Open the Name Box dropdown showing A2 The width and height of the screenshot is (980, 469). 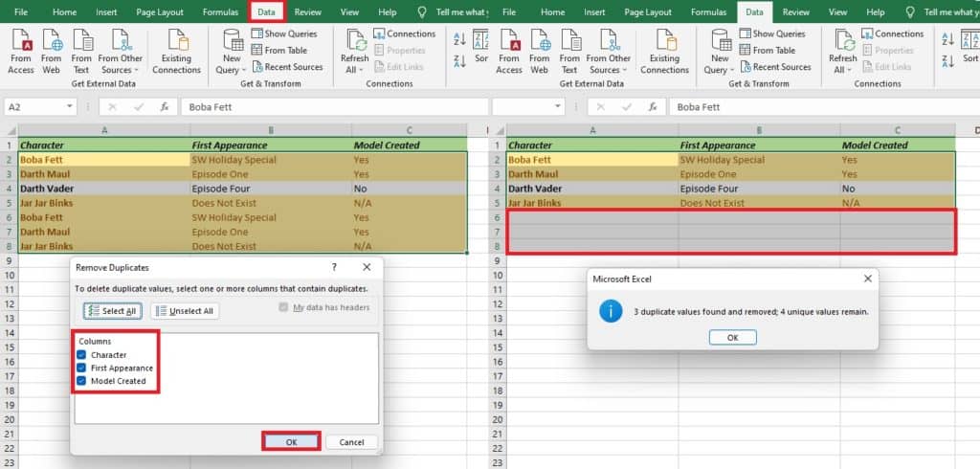click(71, 107)
